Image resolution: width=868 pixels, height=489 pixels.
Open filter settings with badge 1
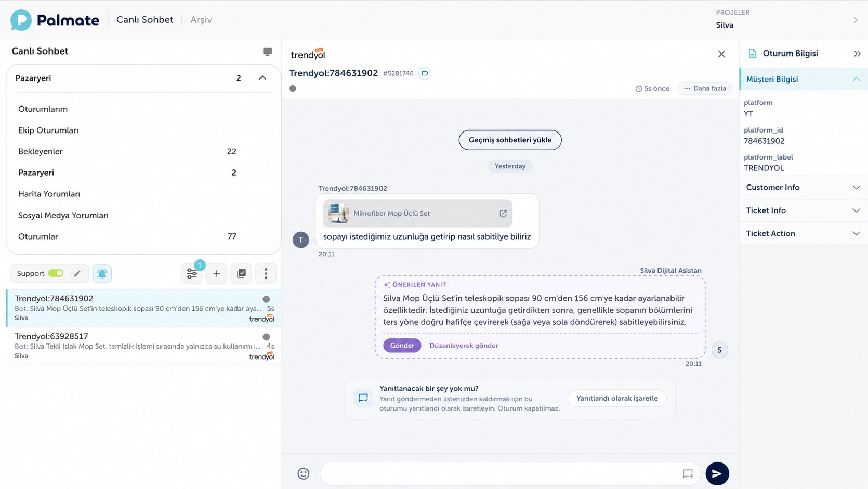coord(192,273)
